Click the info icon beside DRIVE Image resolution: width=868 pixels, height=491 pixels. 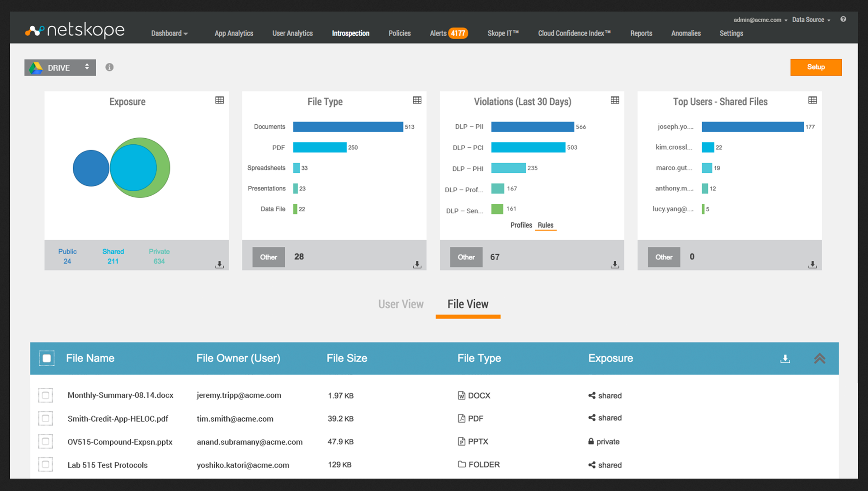(x=109, y=67)
